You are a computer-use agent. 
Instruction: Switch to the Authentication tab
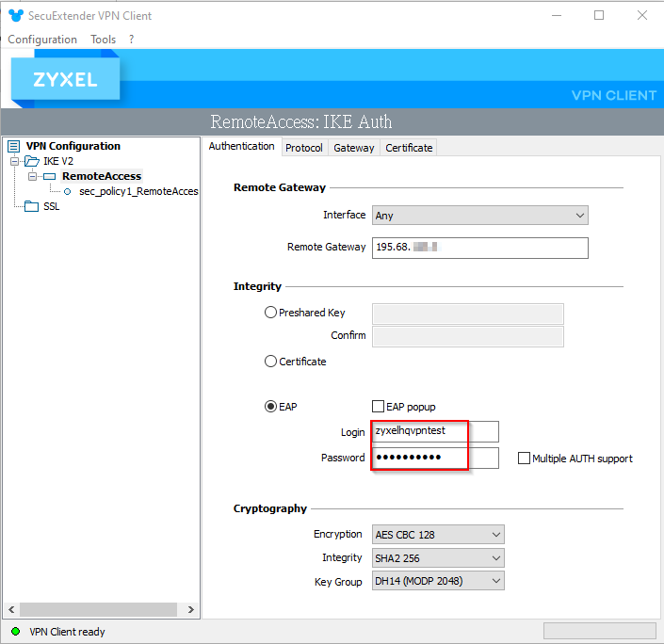click(x=242, y=147)
